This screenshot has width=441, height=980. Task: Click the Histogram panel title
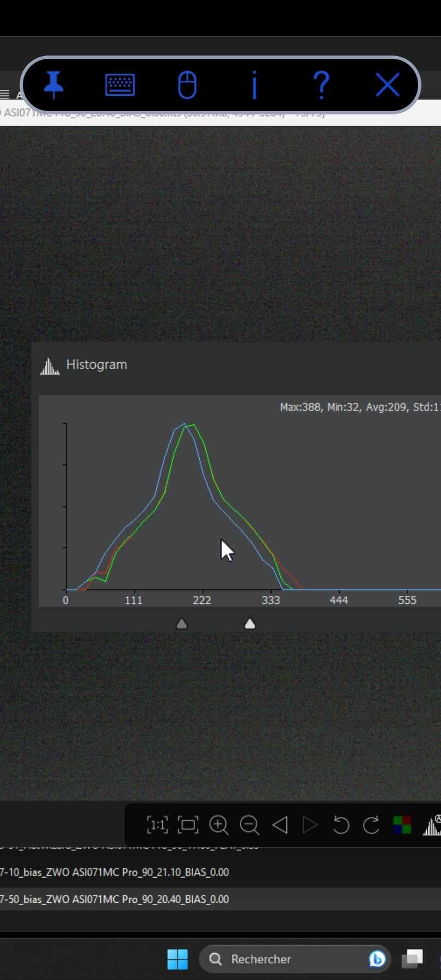(96, 365)
